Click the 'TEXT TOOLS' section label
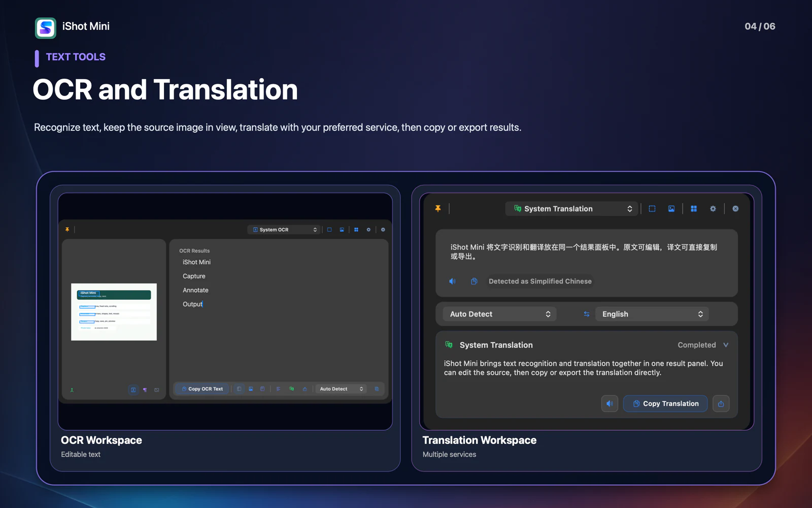Viewport: 812px width, 508px height. 76,57
